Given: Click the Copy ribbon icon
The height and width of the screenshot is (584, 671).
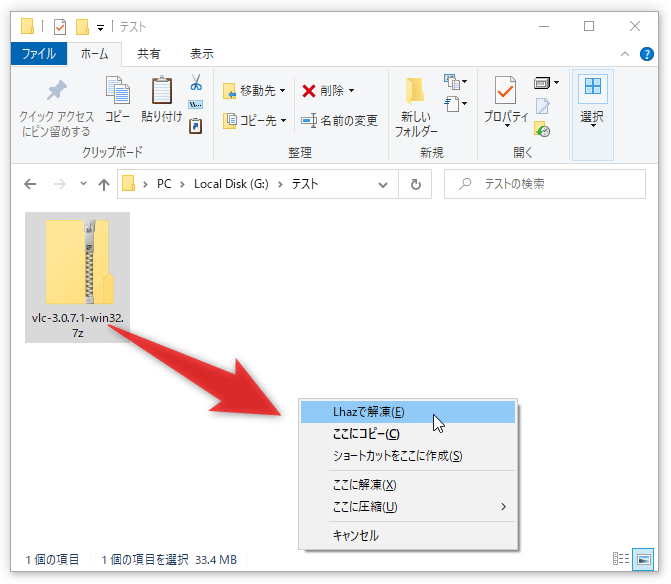Looking at the screenshot, I should (x=117, y=90).
